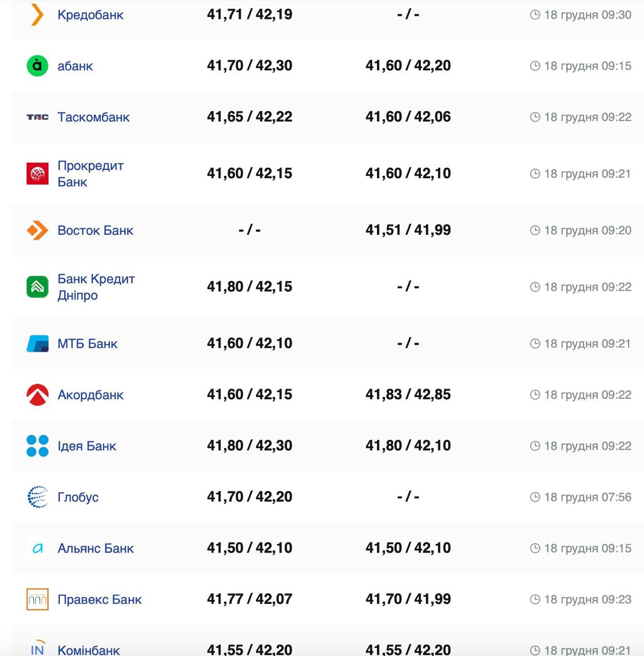
Task: Click абанк cash rate 41,70 / 42,30
Action: 250,66
